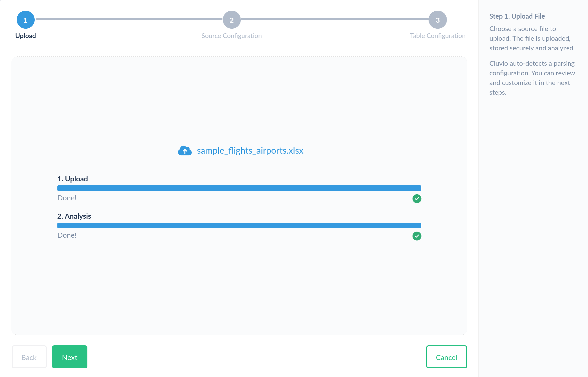The width and height of the screenshot is (588, 377).
Task: Click the Upload progress bar
Action: 239,188
